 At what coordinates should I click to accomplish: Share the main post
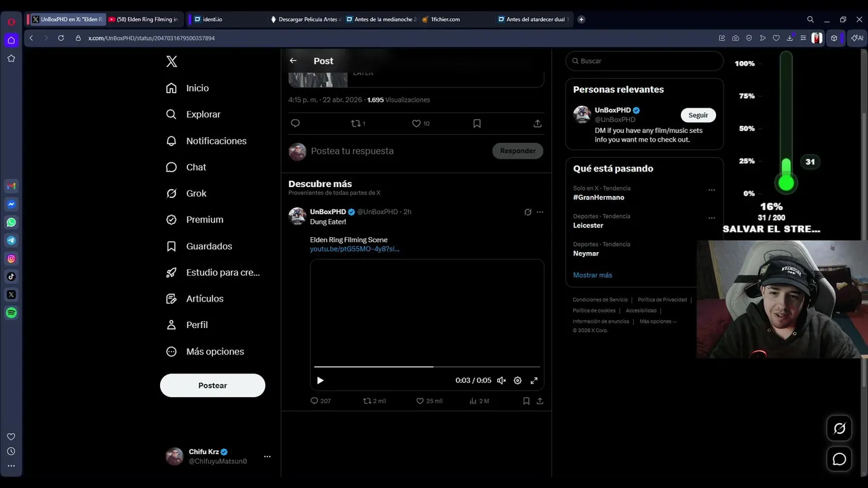[x=537, y=123]
